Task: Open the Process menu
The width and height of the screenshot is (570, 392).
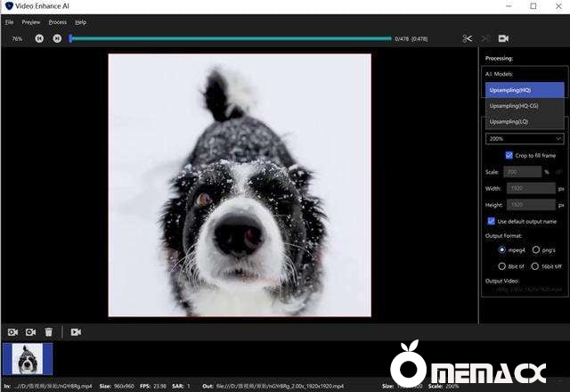Action: (x=57, y=21)
